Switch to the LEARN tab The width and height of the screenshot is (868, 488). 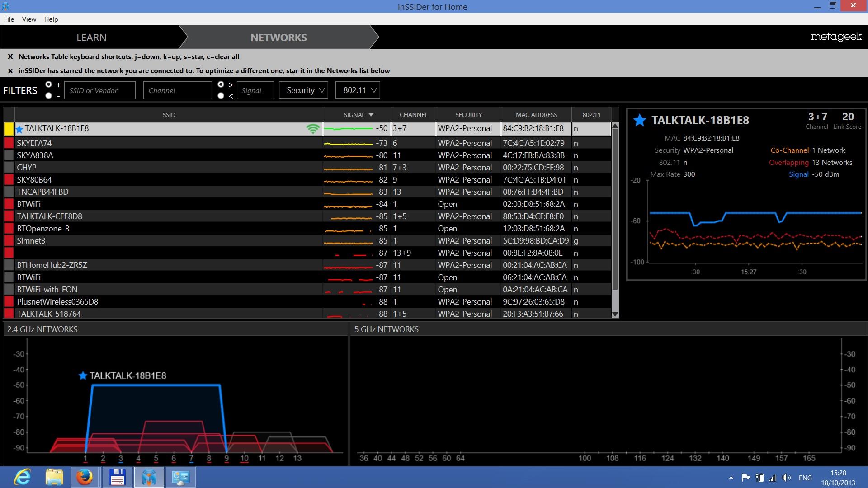91,38
